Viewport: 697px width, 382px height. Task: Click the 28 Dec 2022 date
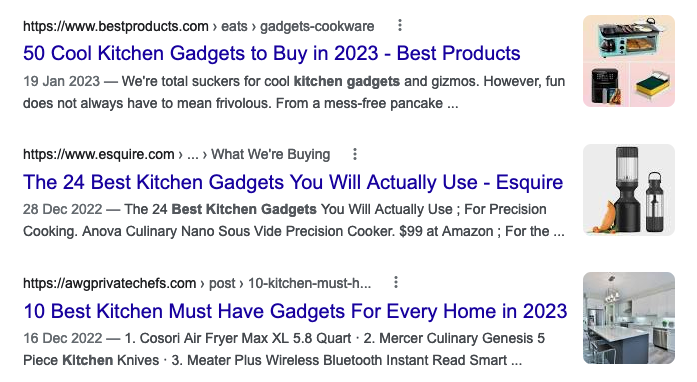point(63,209)
